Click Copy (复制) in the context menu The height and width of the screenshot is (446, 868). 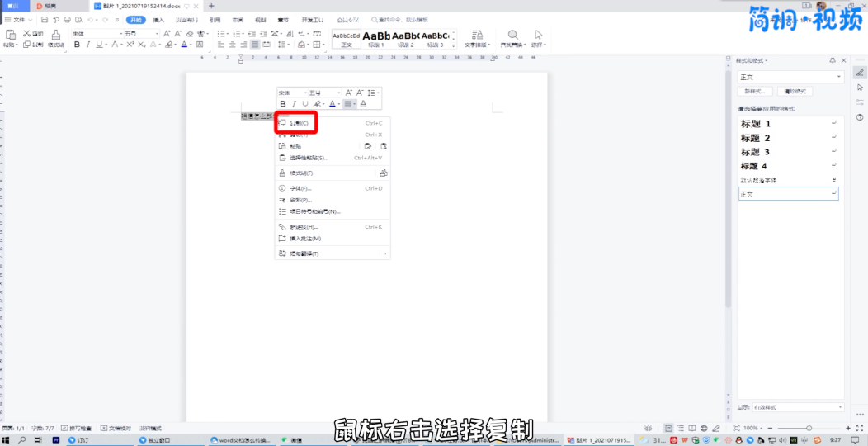(x=298, y=123)
